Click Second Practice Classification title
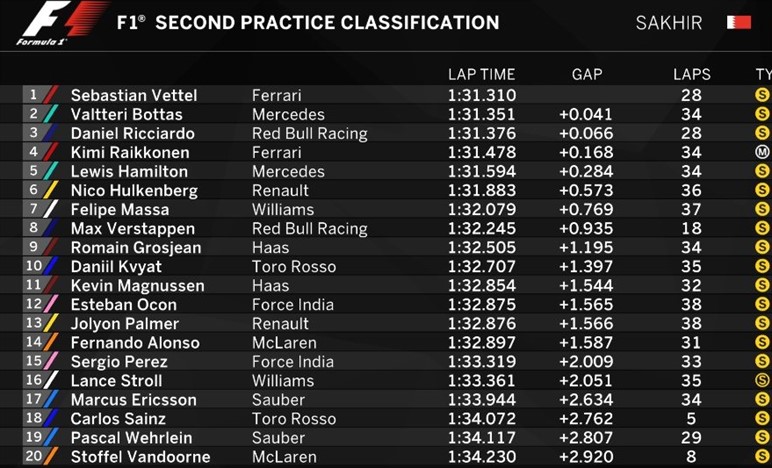The width and height of the screenshot is (772, 468). pyautogui.click(x=308, y=22)
